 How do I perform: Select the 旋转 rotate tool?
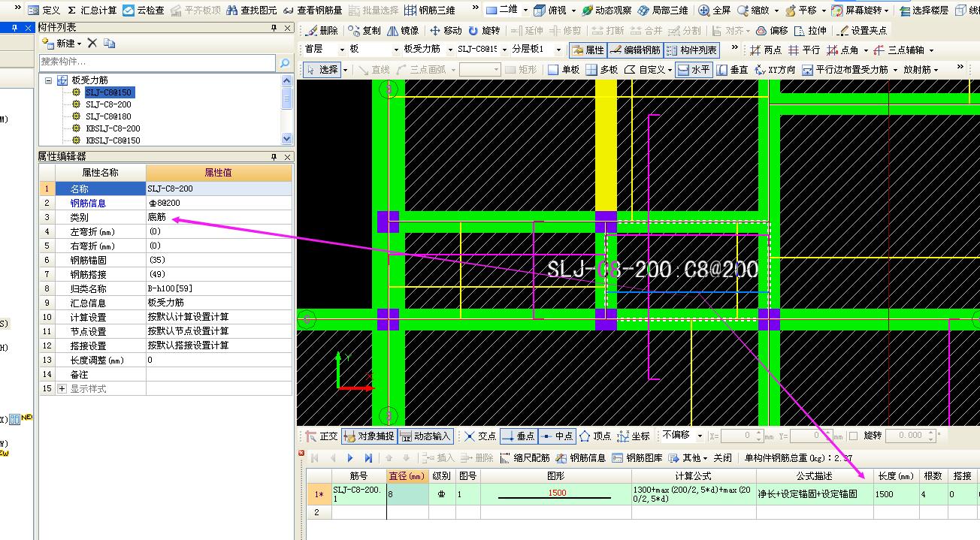tap(484, 31)
